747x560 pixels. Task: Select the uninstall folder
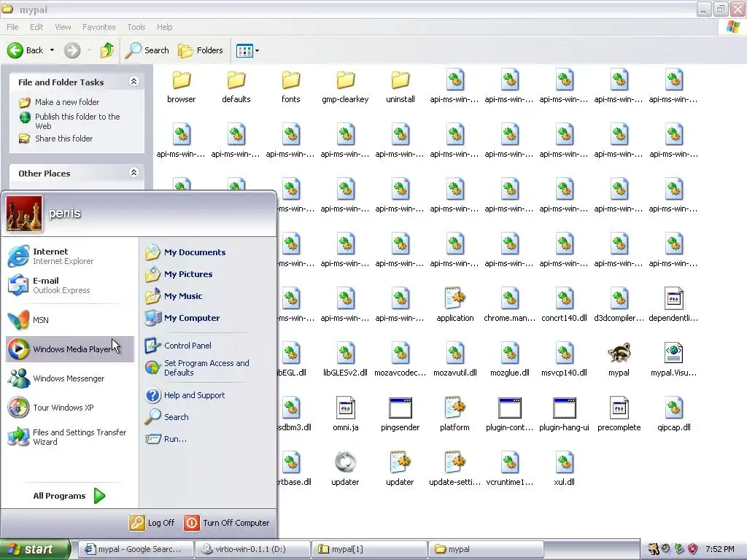point(400,87)
